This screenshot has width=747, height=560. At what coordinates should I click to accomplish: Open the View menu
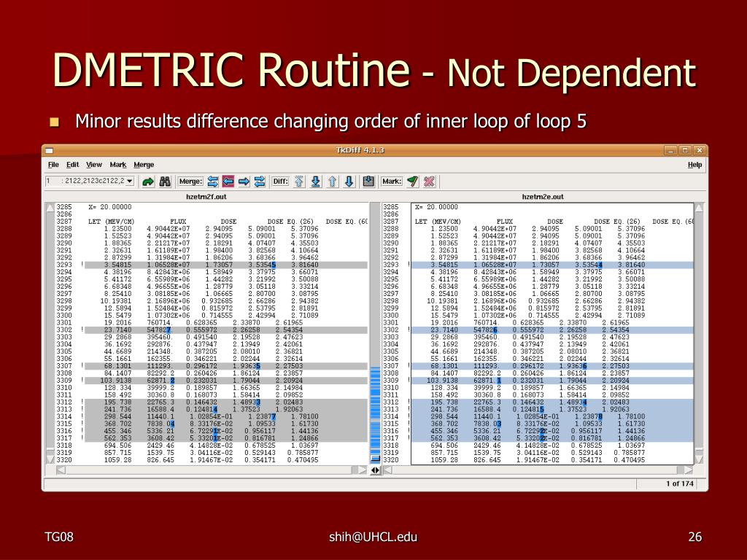point(94,165)
